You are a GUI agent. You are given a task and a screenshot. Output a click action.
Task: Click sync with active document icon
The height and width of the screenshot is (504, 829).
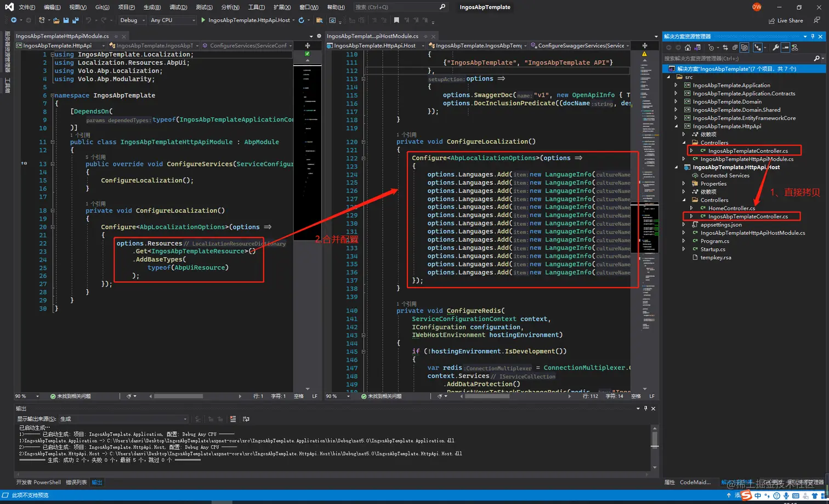pyautogui.click(x=725, y=48)
